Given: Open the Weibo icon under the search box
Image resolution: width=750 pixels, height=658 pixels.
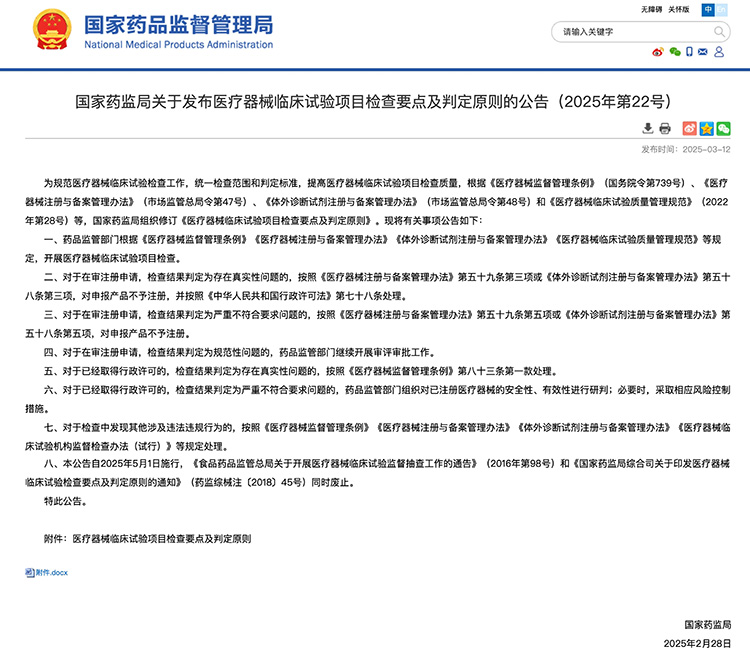Looking at the screenshot, I should (x=658, y=52).
